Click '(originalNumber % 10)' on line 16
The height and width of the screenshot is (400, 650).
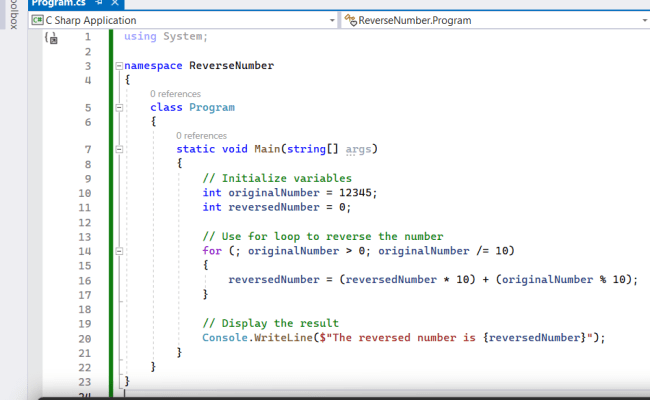tap(563, 280)
